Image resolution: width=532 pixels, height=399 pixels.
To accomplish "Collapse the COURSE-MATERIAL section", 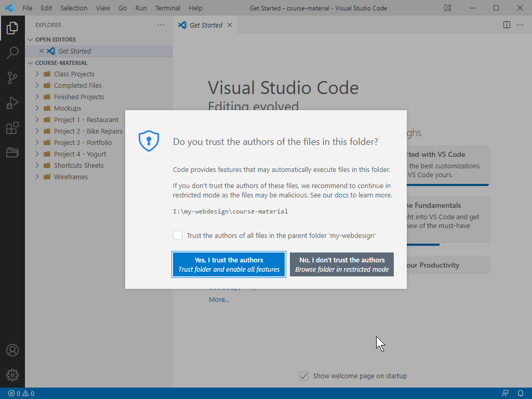I will point(30,63).
